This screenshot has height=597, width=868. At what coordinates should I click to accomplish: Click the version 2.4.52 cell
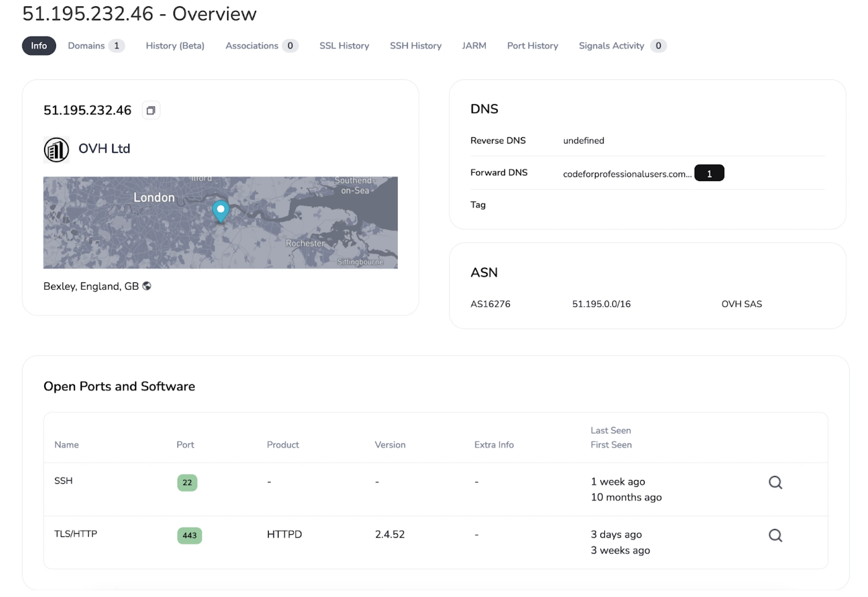click(390, 535)
